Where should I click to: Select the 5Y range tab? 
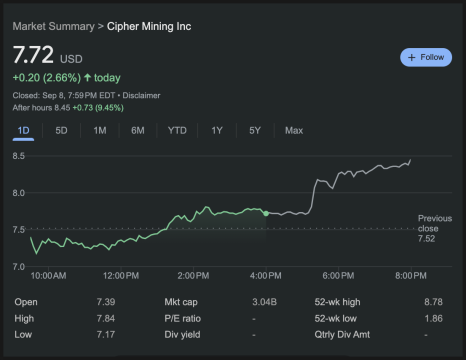pos(255,130)
